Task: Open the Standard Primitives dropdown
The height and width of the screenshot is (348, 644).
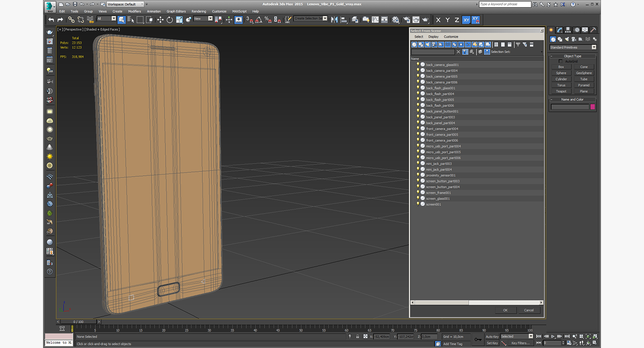Action: (x=573, y=47)
